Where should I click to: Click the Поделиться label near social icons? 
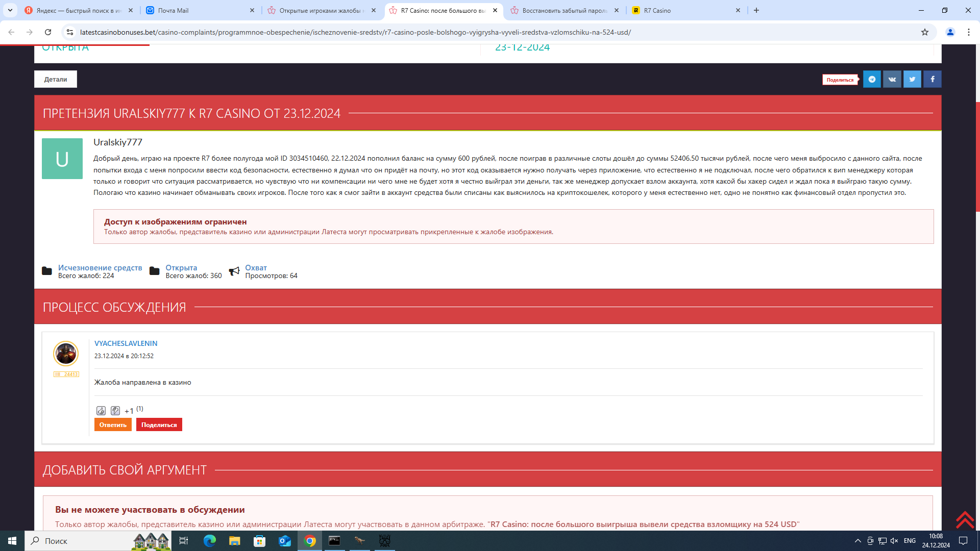(x=840, y=80)
